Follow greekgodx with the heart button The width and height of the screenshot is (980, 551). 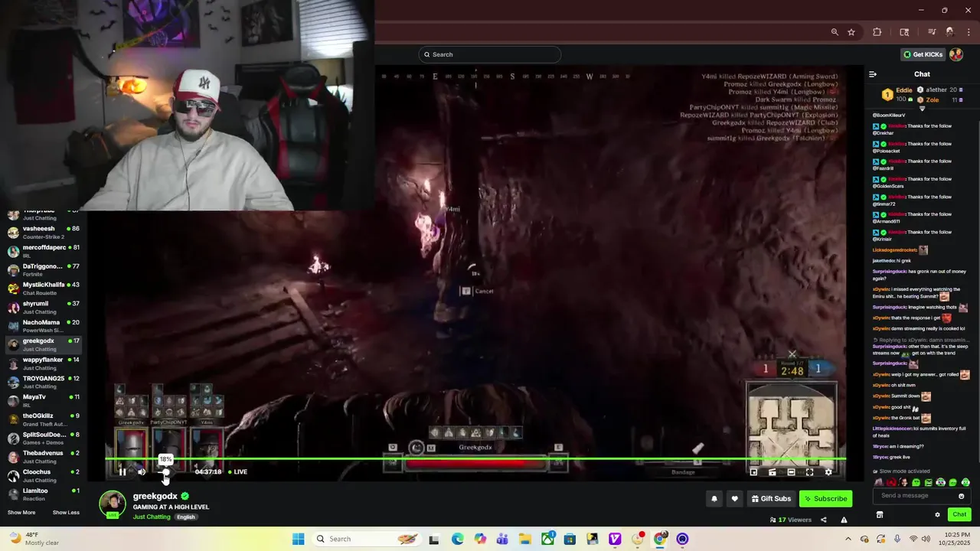pyautogui.click(x=734, y=499)
